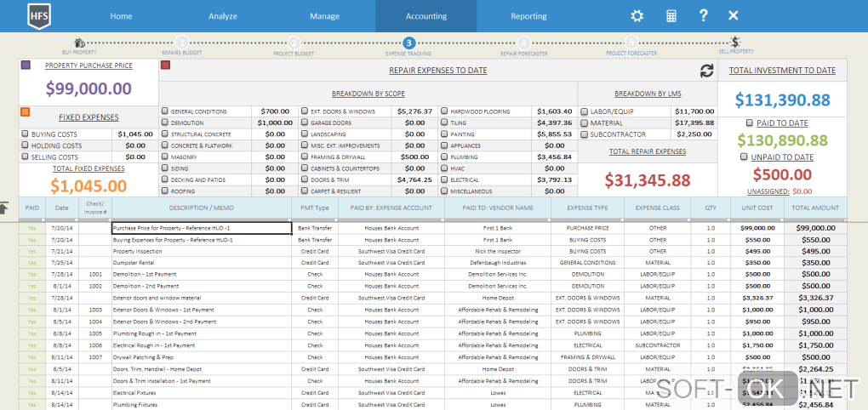Toggle Doors & Trim checkbox
This screenshot has width=868, height=410.
tap(305, 179)
